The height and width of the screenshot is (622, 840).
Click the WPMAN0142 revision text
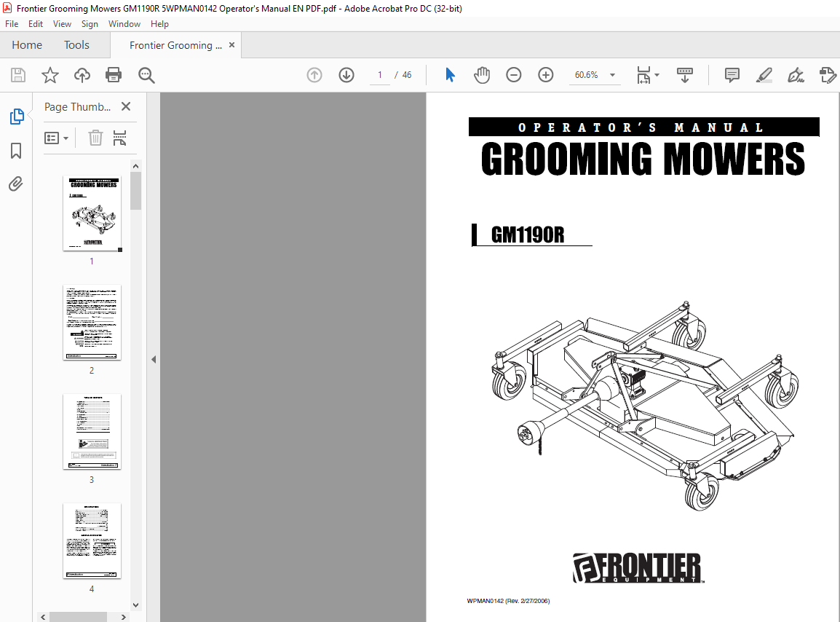[x=508, y=601]
